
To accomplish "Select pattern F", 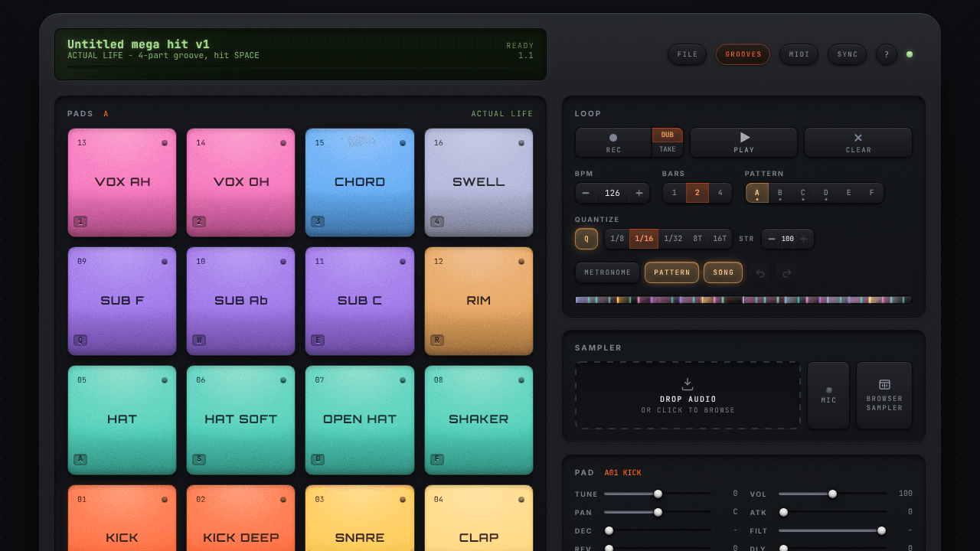I will point(871,193).
